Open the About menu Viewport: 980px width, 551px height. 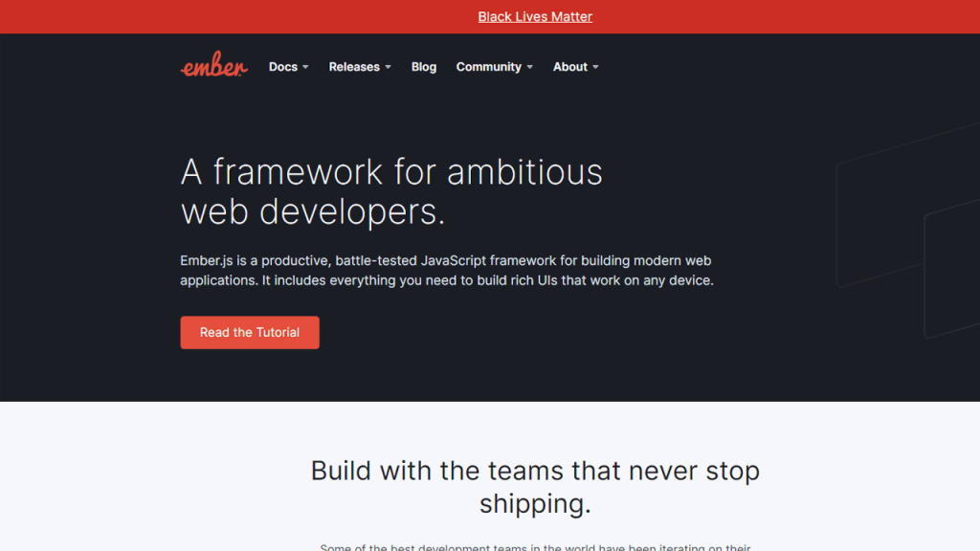pos(569,67)
